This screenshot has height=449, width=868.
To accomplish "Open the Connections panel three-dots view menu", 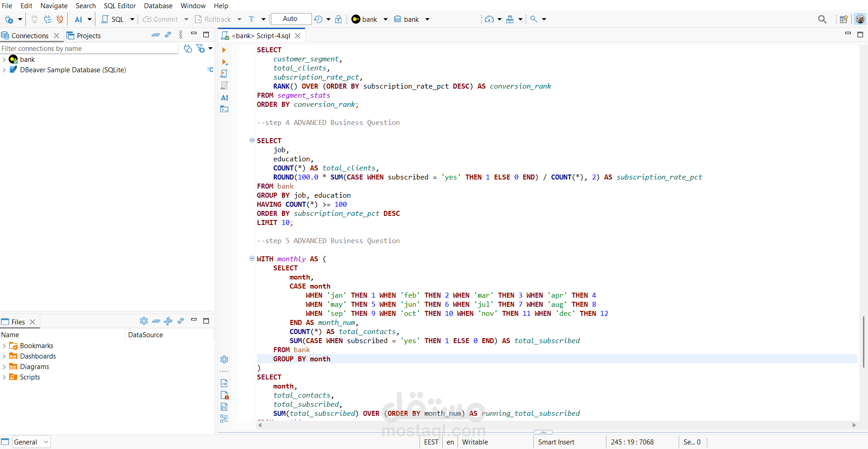I will click(x=181, y=35).
